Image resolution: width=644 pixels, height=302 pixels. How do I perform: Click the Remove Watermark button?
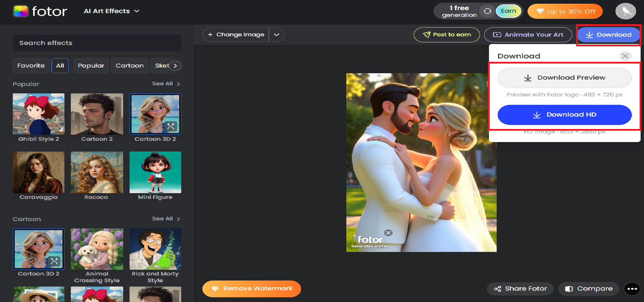251,289
